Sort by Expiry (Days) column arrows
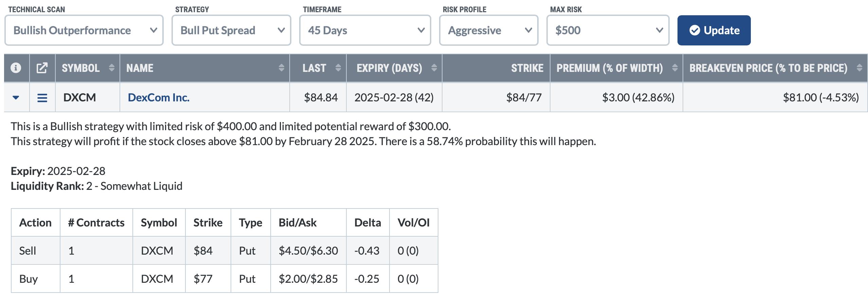 point(434,68)
